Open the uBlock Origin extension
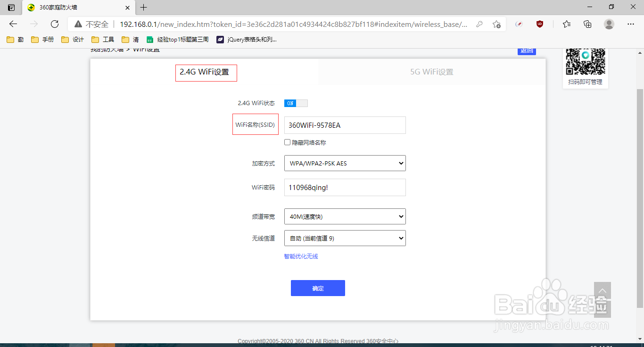The image size is (644, 347). pos(540,24)
